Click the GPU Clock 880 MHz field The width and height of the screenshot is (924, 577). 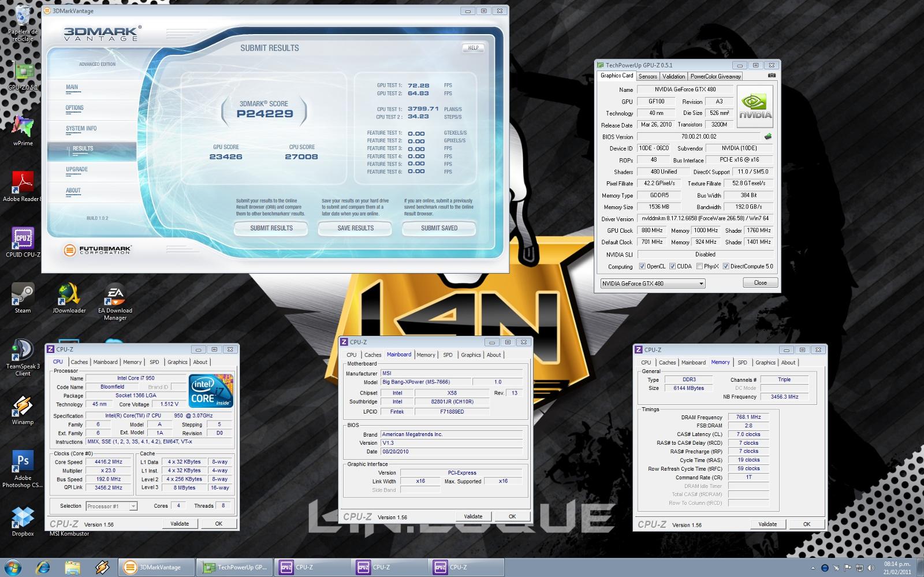click(652, 230)
